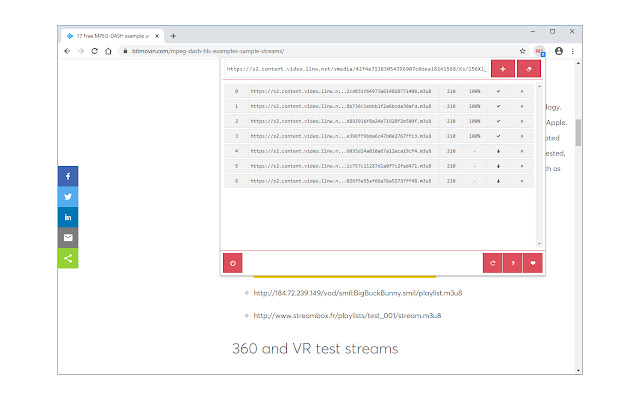This screenshot has height=400, width=640.
Task: Select the '17 free MPEG-DASH example' tab
Action: 108,35
